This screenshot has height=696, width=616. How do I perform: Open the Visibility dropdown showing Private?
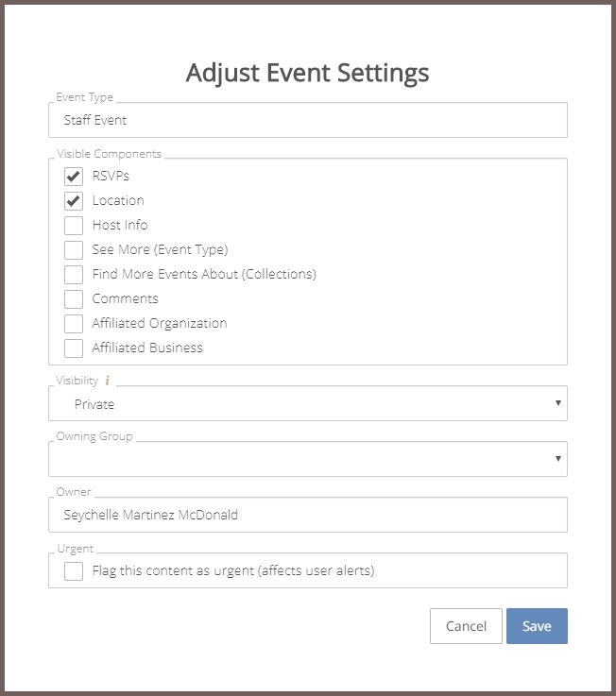click(x=308, y=403)
